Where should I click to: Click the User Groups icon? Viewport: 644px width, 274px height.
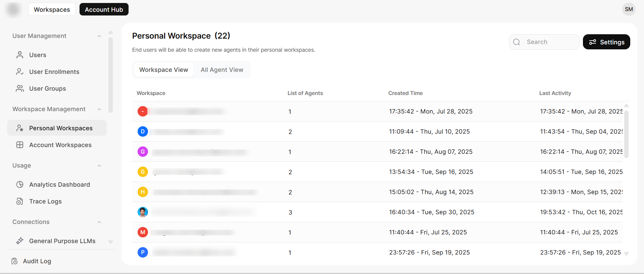[x=20, y=88]
